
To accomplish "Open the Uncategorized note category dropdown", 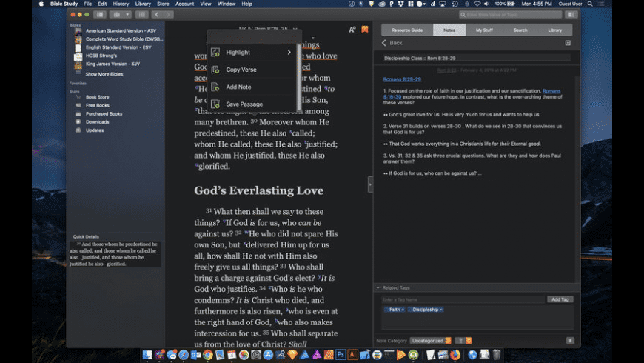I will point(430,340).
